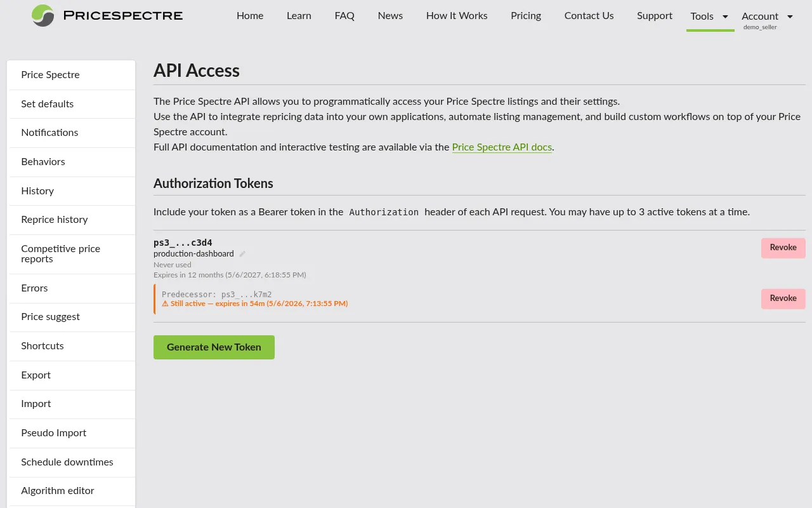Screen dimensions: 812x508
Task: Select Price Spectre in sidebar
Action: (x=72, y=75)
